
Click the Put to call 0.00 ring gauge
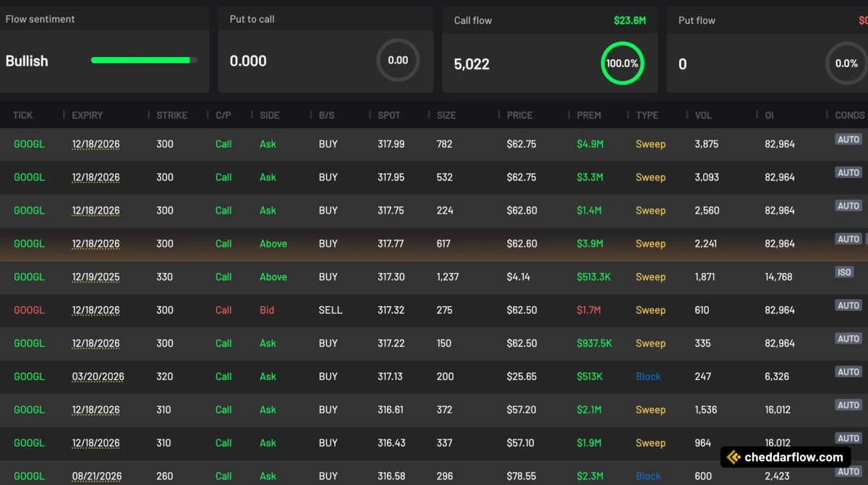tap(398, 60)
